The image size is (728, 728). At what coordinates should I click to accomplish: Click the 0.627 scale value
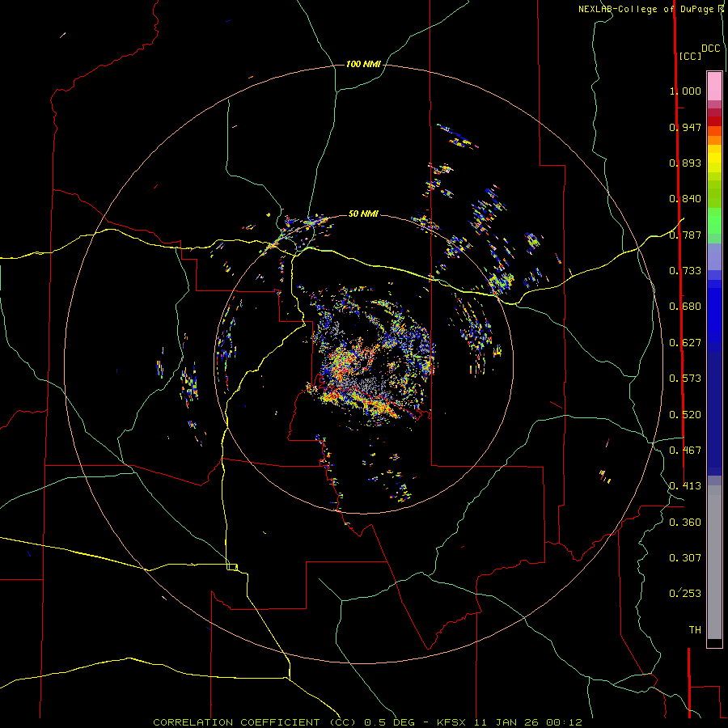[x=685, y=343]
